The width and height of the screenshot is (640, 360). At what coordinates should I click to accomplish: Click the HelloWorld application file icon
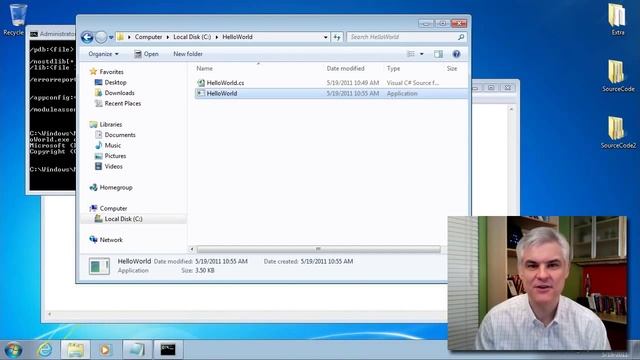point(201,93)
